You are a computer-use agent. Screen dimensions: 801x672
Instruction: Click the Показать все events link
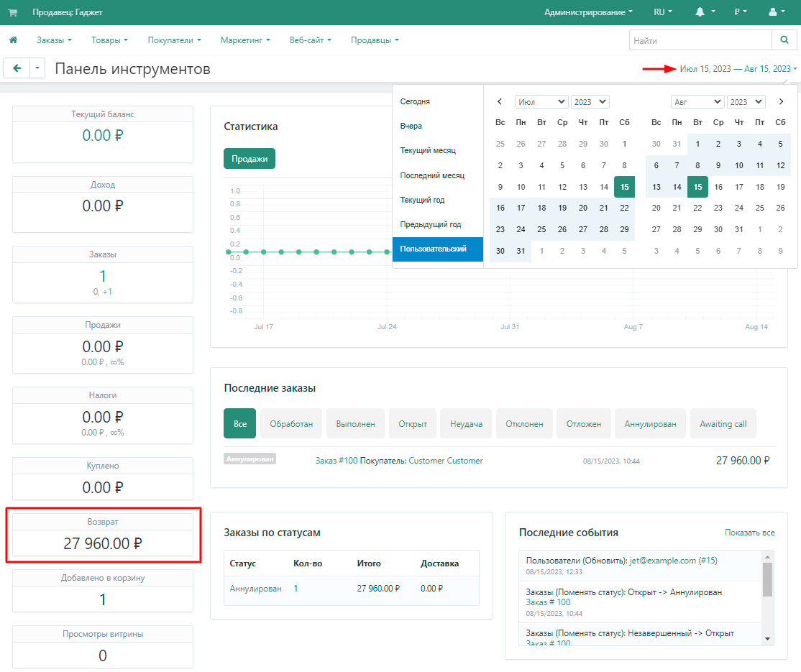pyautogui.click(x=749, y=533)
